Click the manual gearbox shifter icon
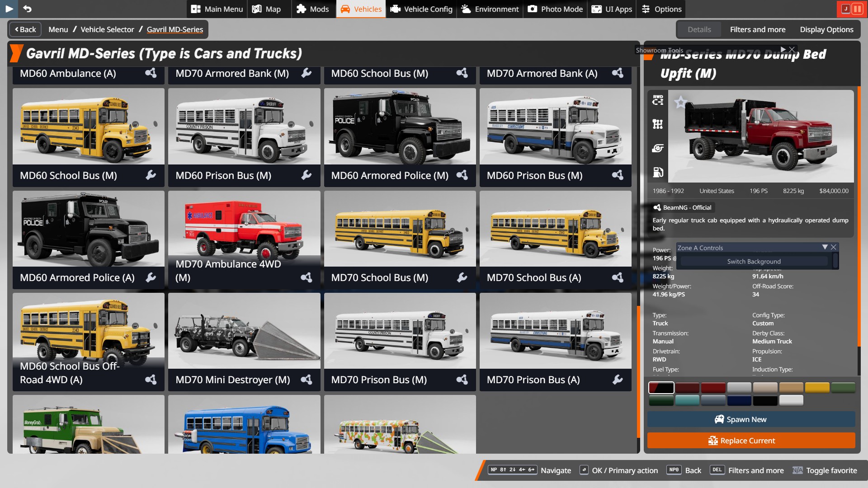Image resolution: width=868 pixels, height=488 pixels. [x=658, y=124]
